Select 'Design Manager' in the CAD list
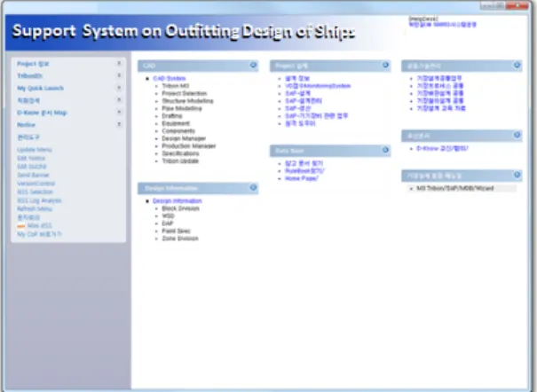The height and width of the screenshot is (392, 537). click(184, 138)
